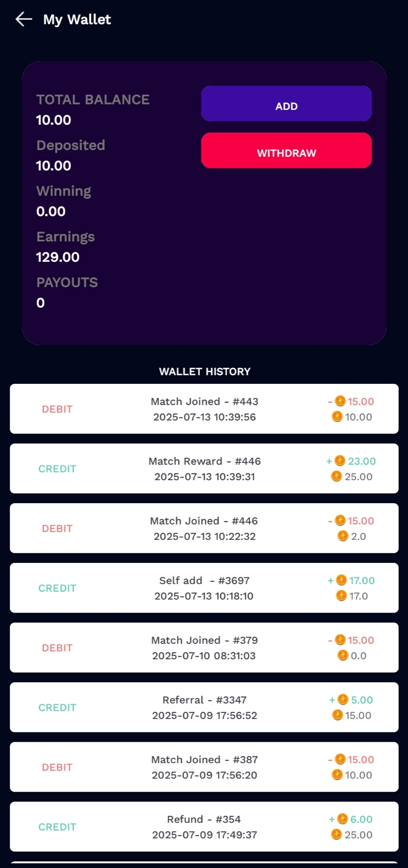Select Match Joined #446 history row
This screenshot has width=408, height=868.
click(204, 528)
